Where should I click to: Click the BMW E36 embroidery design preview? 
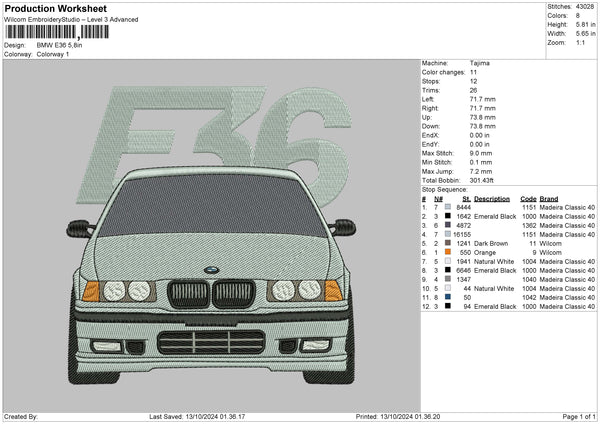coord(212,236)
